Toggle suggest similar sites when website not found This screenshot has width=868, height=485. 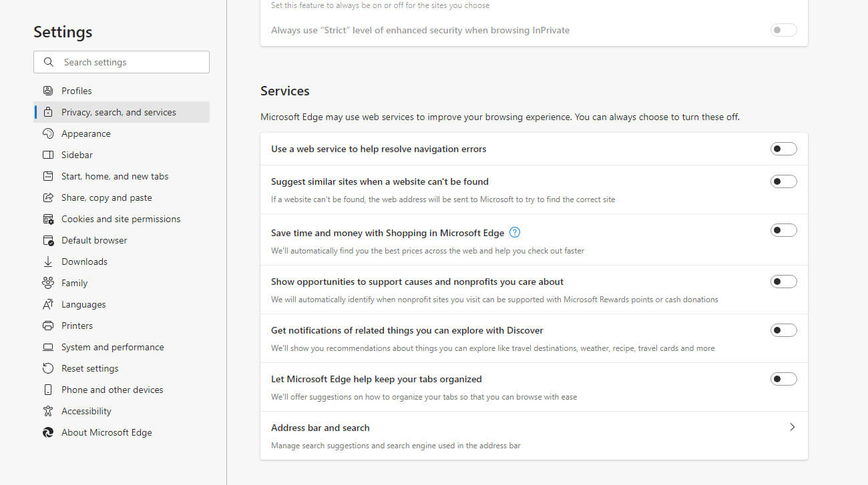tap(783, 181)
